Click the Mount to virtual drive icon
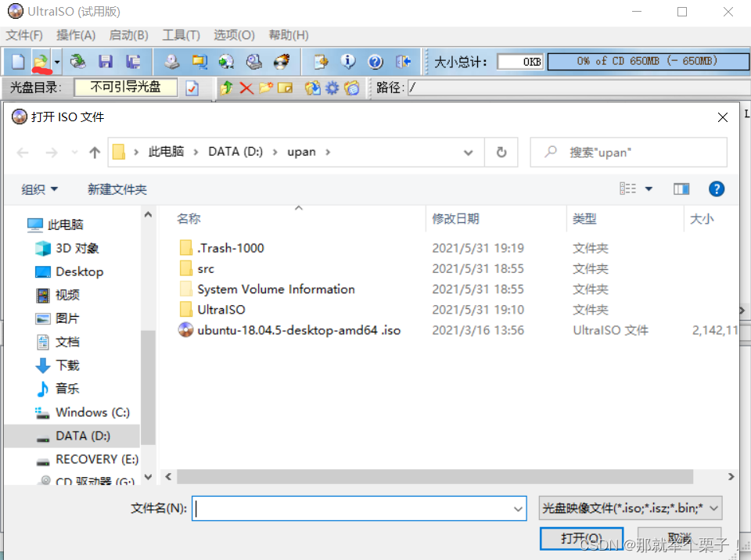 [253, 61]
